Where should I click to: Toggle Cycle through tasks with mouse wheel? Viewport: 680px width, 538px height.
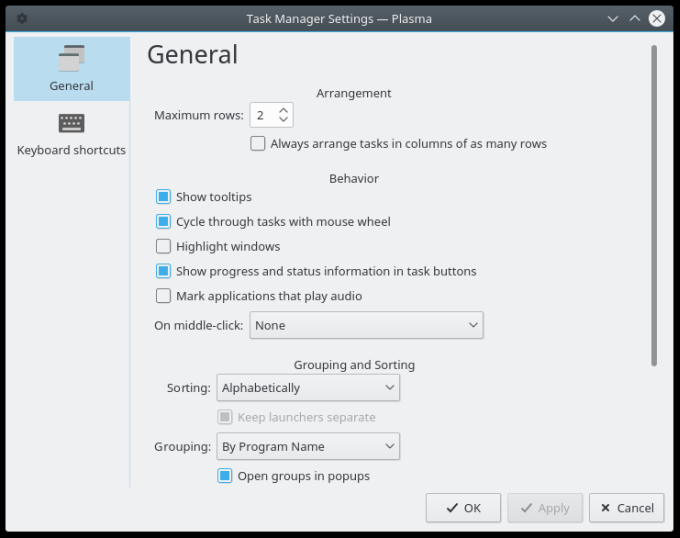(x=164, y=222)
